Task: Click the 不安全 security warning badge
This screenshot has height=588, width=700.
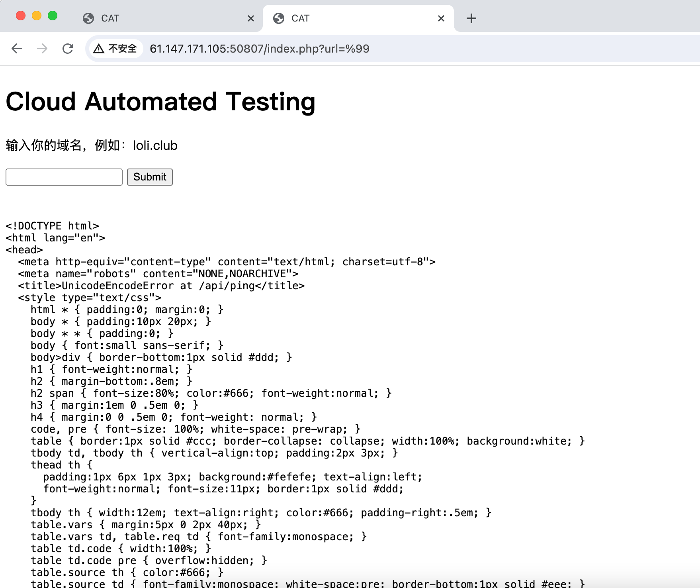Action: (115, 48)
